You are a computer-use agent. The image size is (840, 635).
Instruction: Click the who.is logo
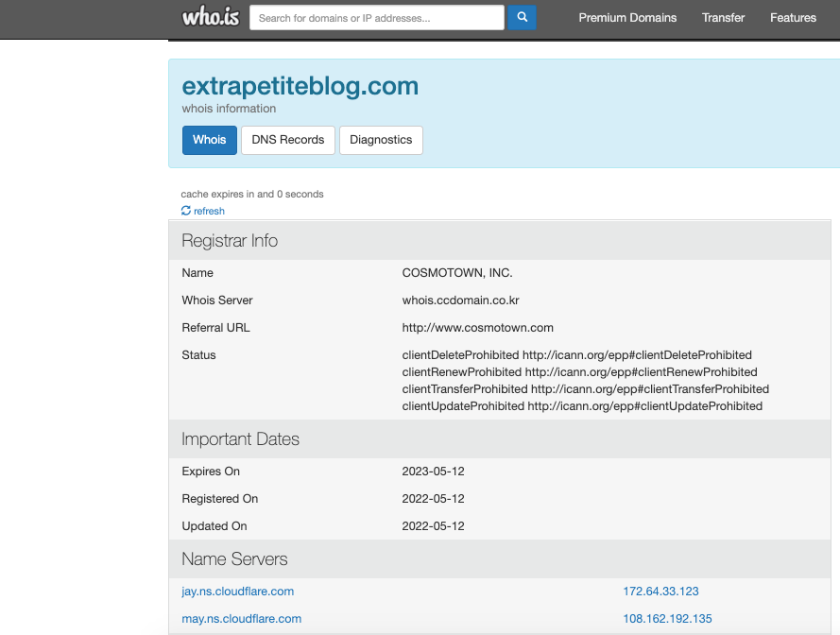tap(210, 17)
